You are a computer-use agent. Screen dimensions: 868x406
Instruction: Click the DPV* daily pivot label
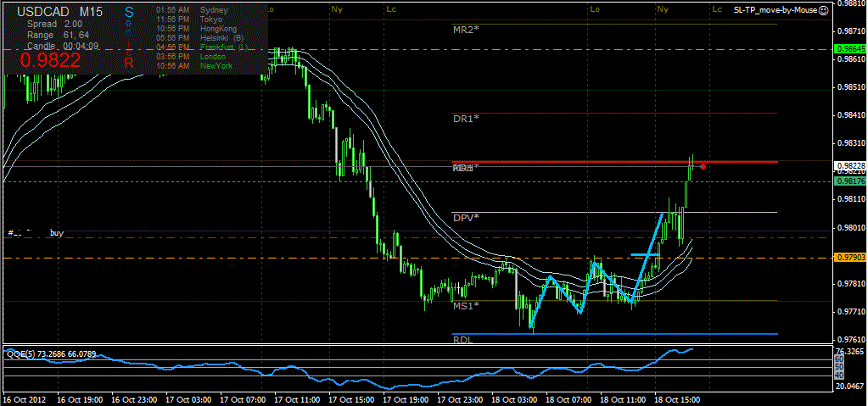(466, 218)
